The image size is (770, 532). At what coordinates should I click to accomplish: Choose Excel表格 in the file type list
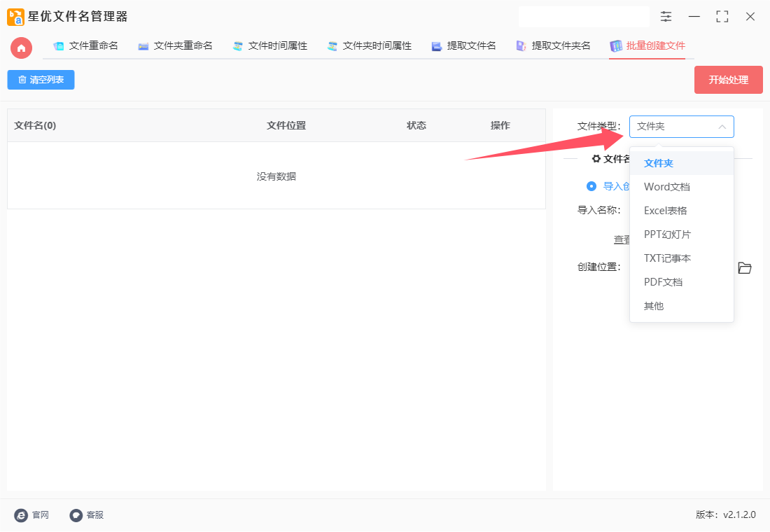[x=682, y=211]
